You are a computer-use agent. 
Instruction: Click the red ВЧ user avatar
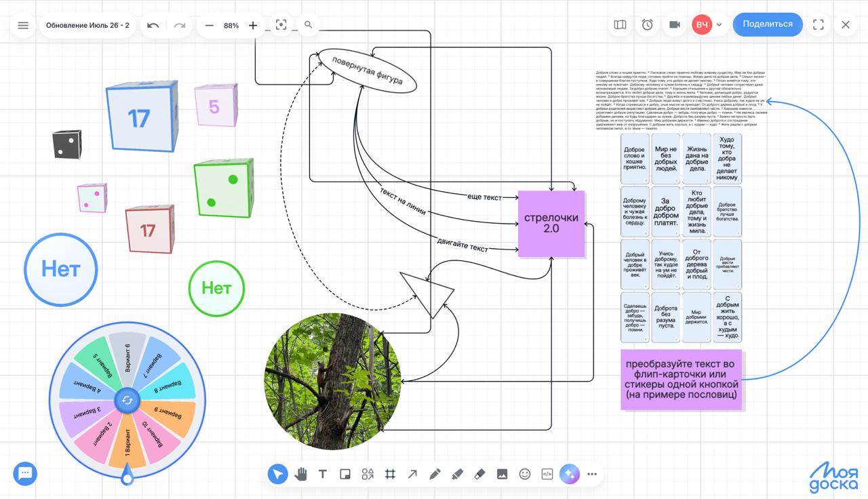[702, 25]
